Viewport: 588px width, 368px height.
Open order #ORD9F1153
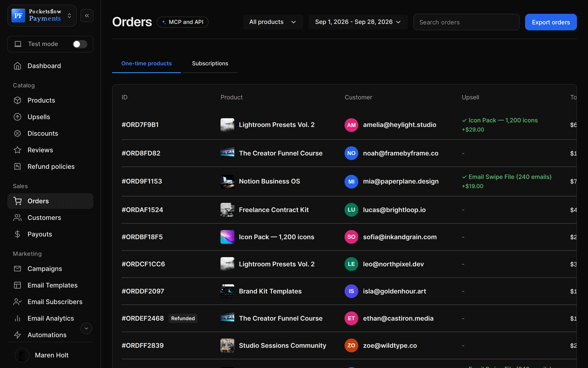coord(142,181)
